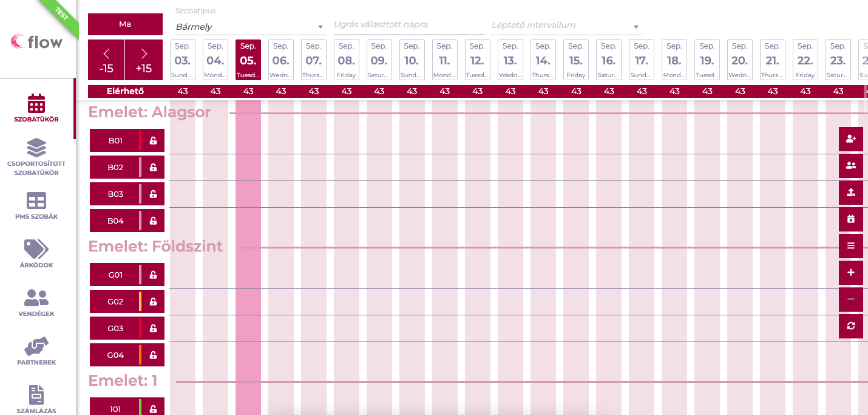Toggle the lock for room G02
Image resolution: width=868 pixels, height=415 pixels.
[153, 302]
